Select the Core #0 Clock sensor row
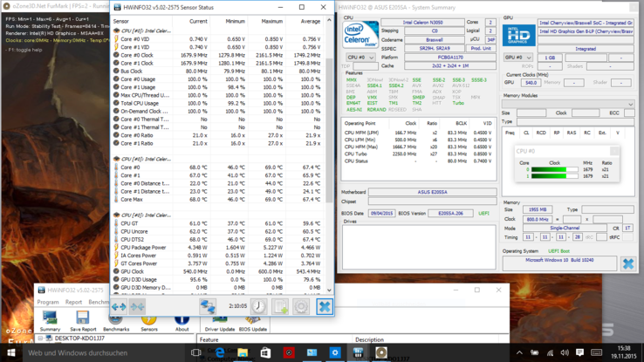The image size is (644, 362). click(x=217, y=55)
